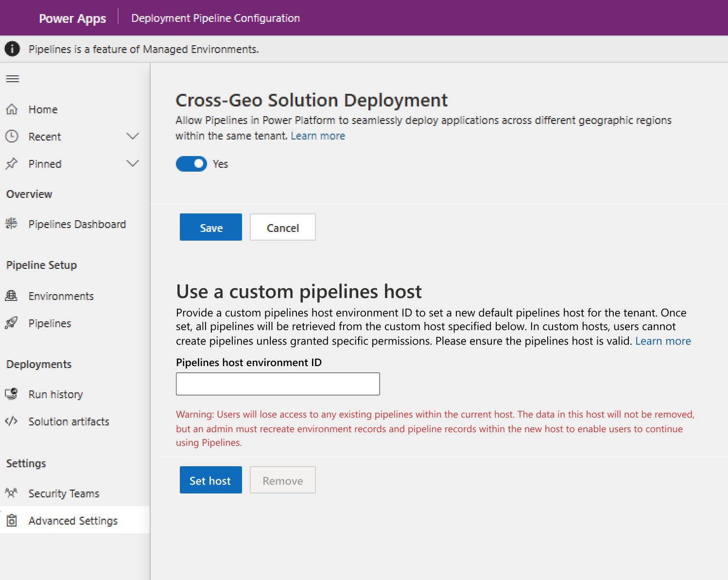Viewport: 728px width, 580px height.
Task: Click the Environments globe icon
Action: tap(11, 296)
